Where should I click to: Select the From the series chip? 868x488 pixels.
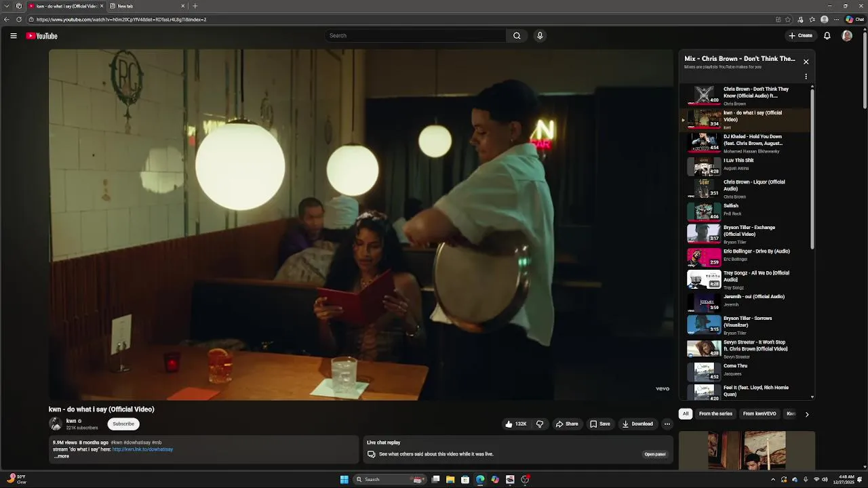click(715, 414)
